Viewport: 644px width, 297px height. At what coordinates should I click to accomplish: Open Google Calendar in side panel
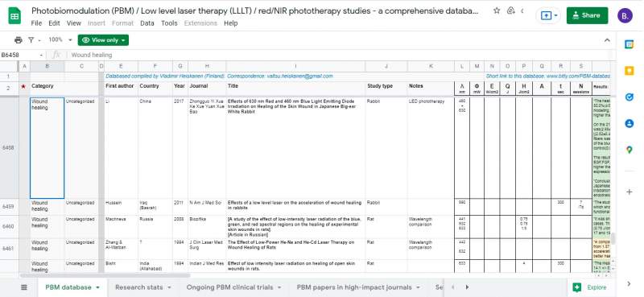(x=629, y=44)
